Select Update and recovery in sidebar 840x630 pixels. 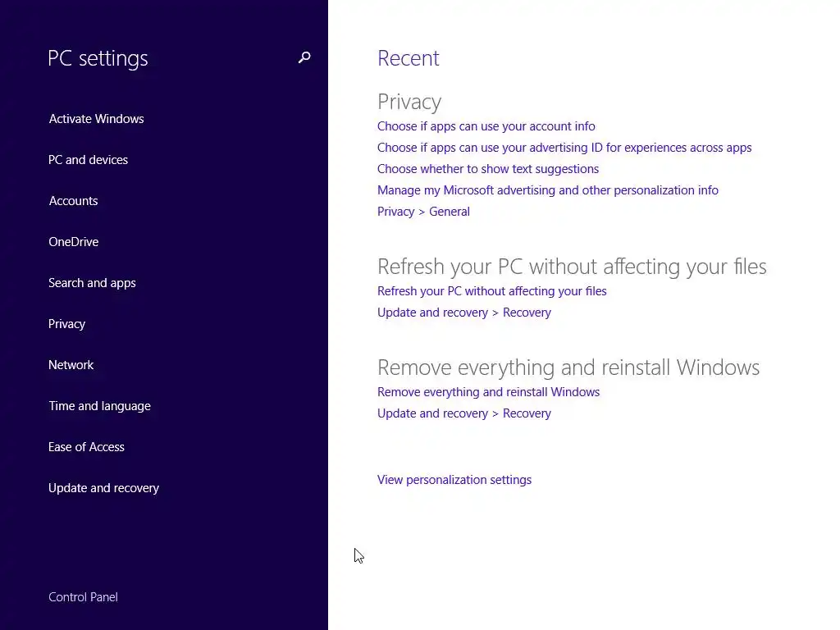tap(103, 488)
